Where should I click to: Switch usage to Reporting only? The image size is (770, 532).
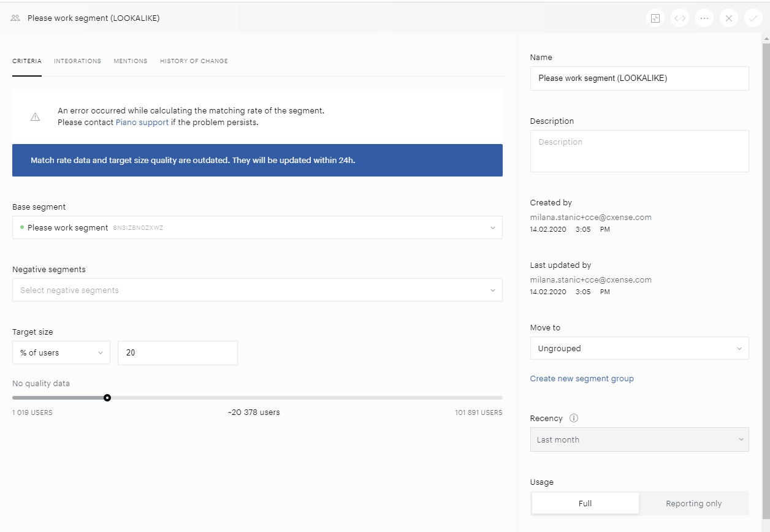coord(693,503)
